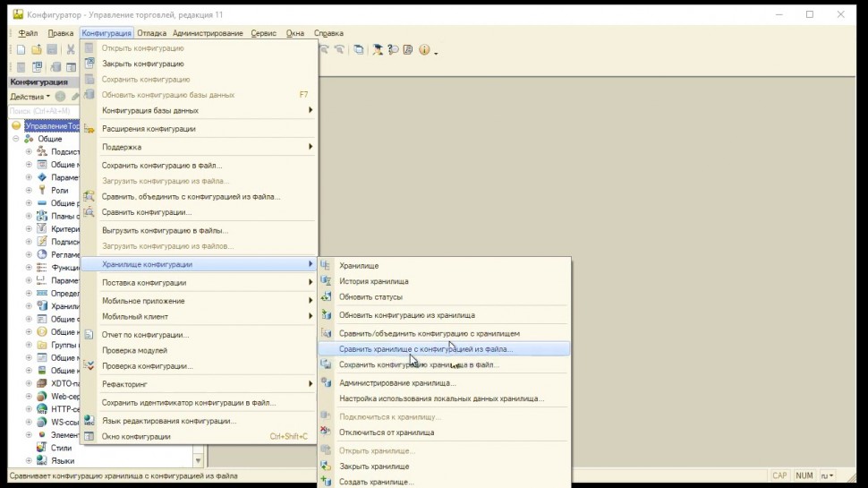
Task: Click the Обновить статусы icon
Action: pos(326,297)
